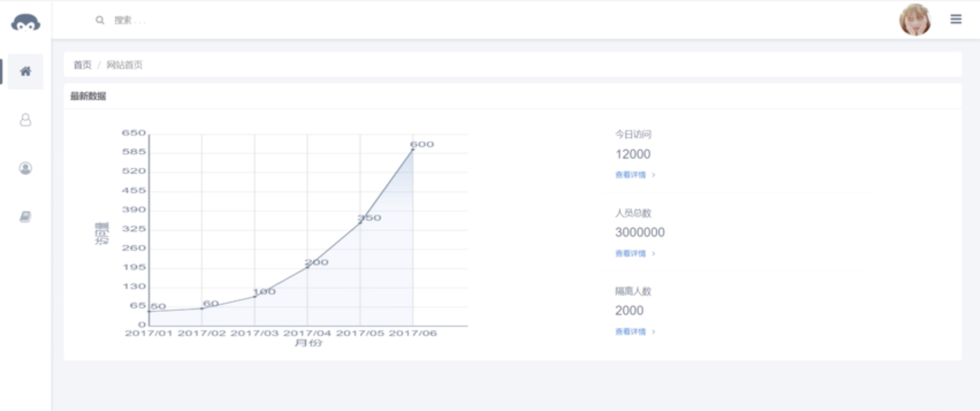Click the 600 data point on chart

413,150
